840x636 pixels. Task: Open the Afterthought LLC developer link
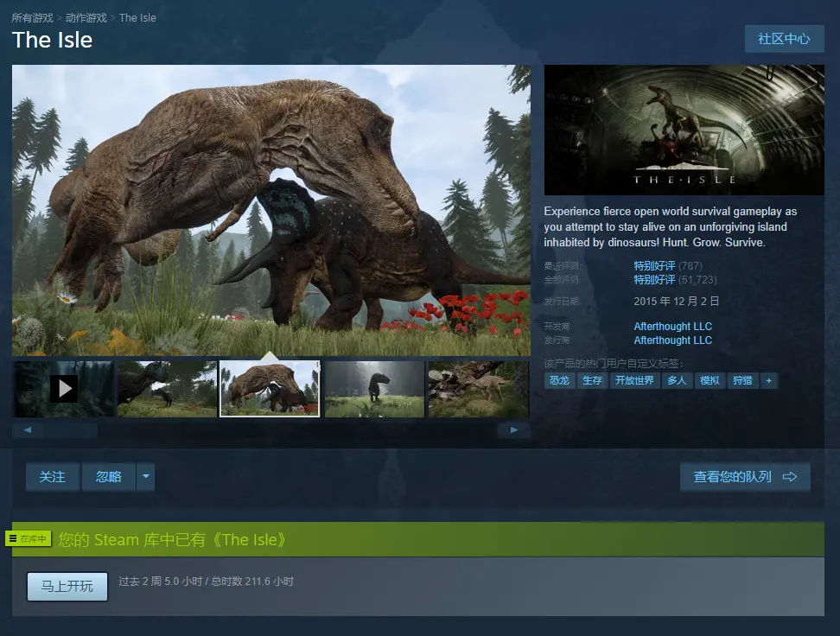point(673,327)
